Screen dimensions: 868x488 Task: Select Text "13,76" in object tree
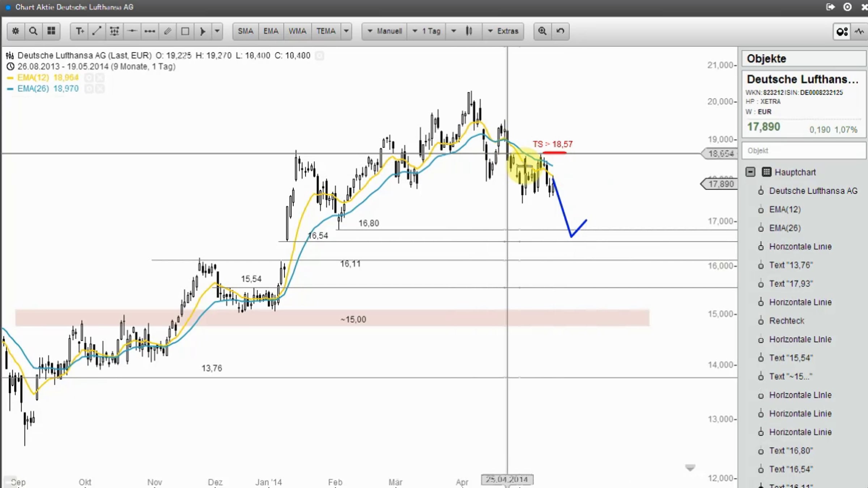coord(791,265)
